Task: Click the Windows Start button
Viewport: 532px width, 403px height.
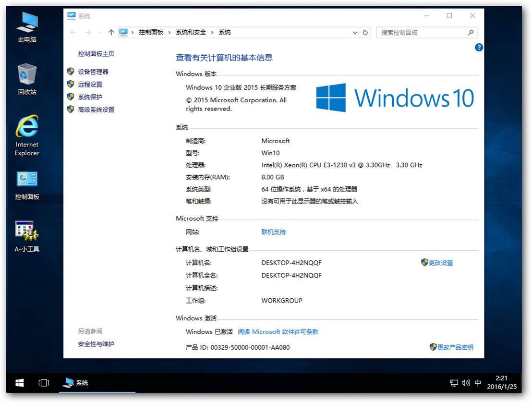Action: [x=20, y=383]
